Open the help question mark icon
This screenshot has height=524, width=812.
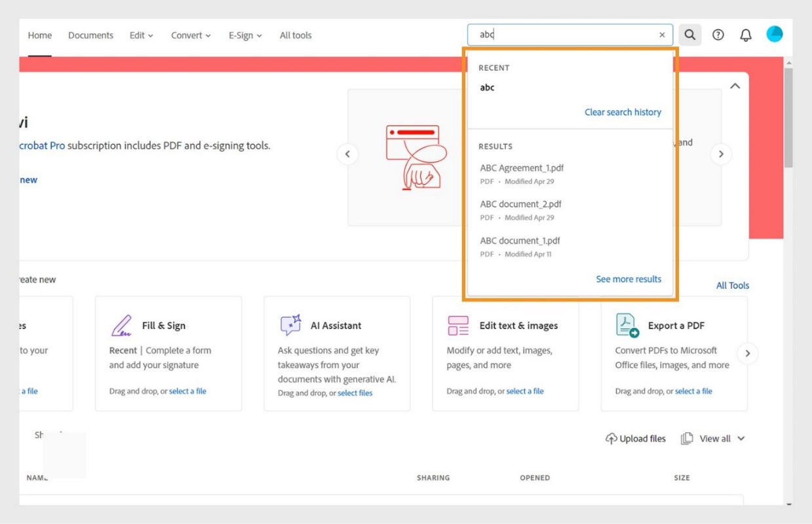[718, 35]
